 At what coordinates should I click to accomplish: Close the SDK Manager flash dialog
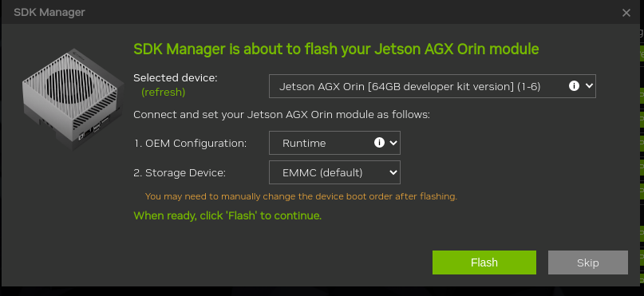coord(626,13)
